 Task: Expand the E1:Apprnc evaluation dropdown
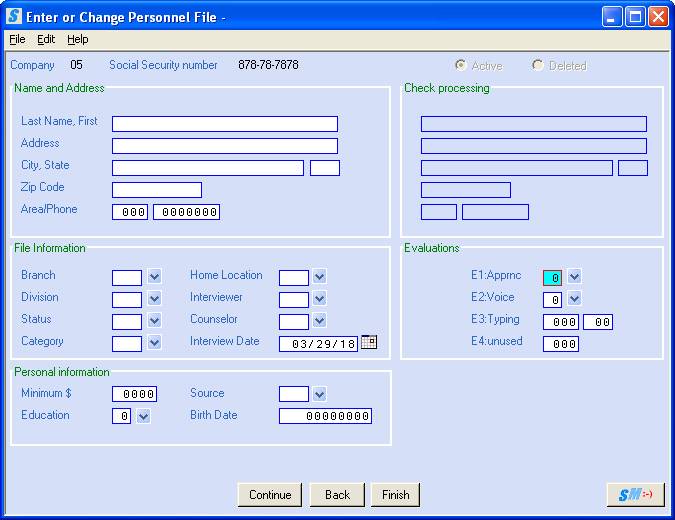[x=574, y=277]
